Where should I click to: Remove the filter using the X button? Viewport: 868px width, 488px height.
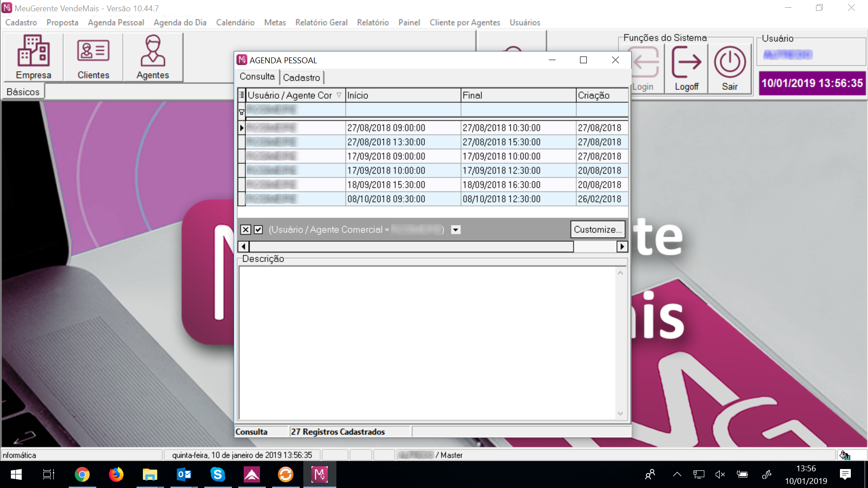click(x=245, y=230)
